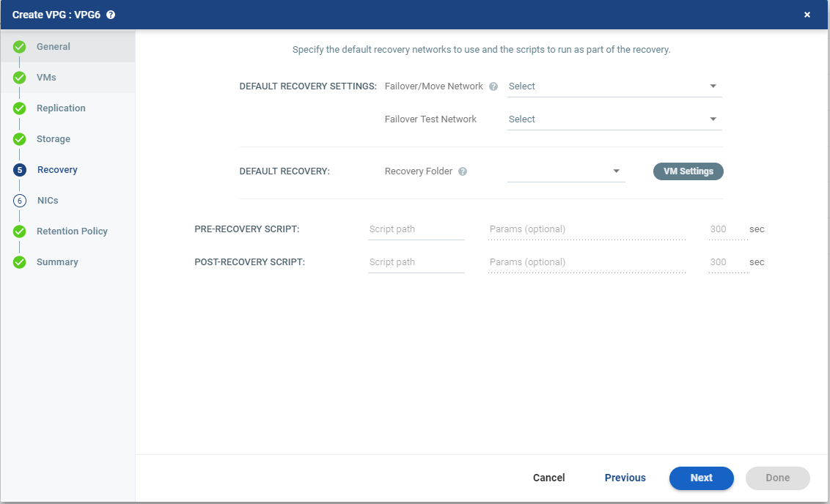Screen dimensions: 830x504
Task: Focus the Post-Recovery Script path field
Action: (416, 262)
